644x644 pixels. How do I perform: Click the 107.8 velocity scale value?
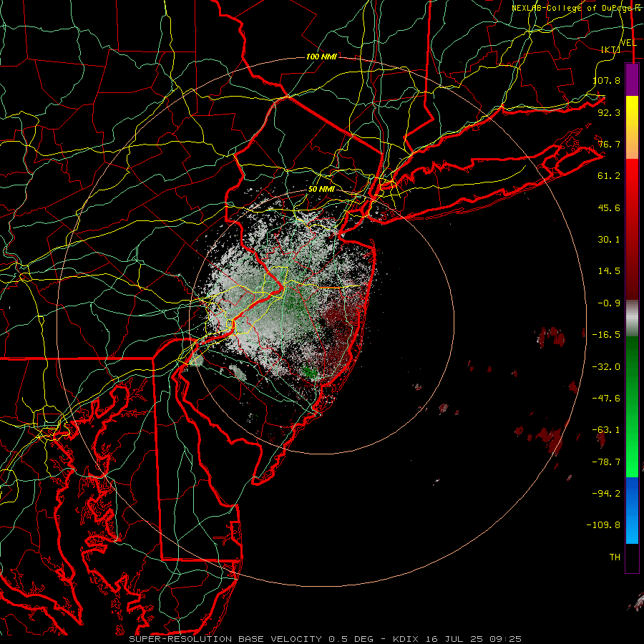point(607,80)
